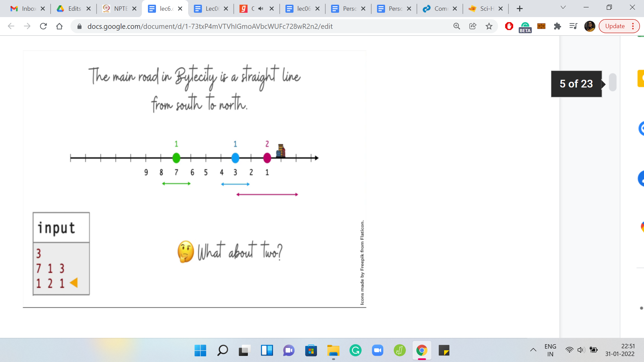Share this page icon in address bar
This screenshot has height=362, width=644.
click(x=473, y=26)
